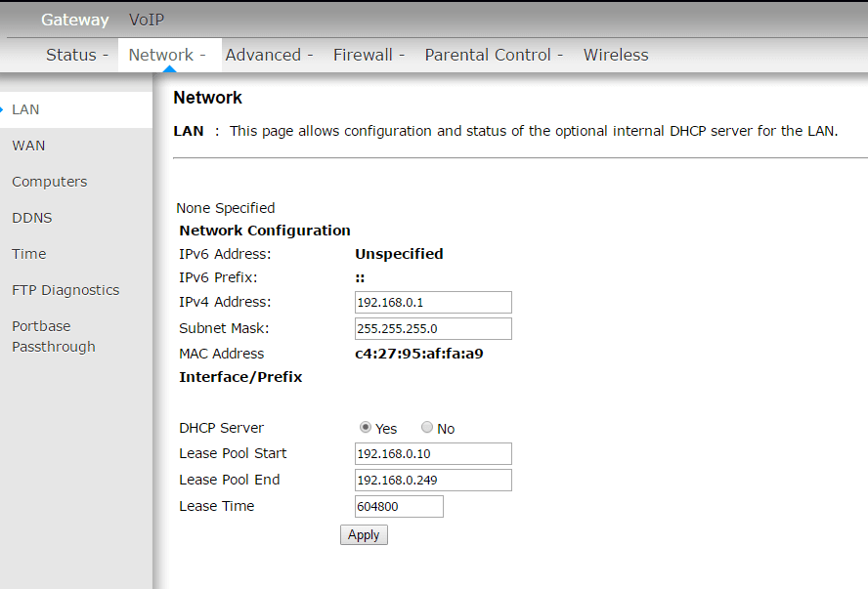The image size is (868, 589).
Task: Open the Portbase Passthrough page
Action: point(54,336)
